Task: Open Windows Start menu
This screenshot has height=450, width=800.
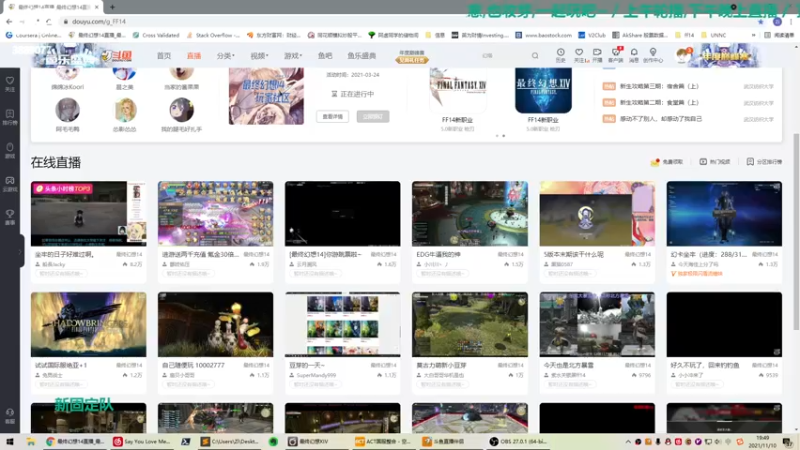Action: (10, 442)
